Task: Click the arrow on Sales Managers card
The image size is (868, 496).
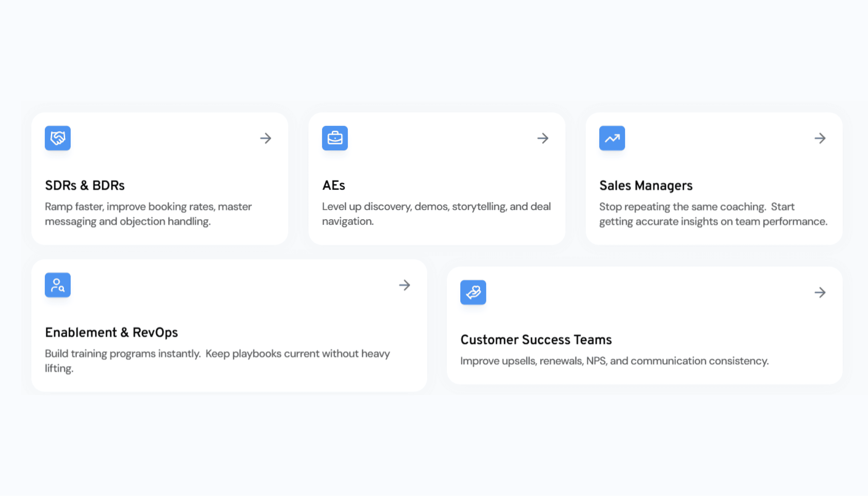Action: coord(820,138)
